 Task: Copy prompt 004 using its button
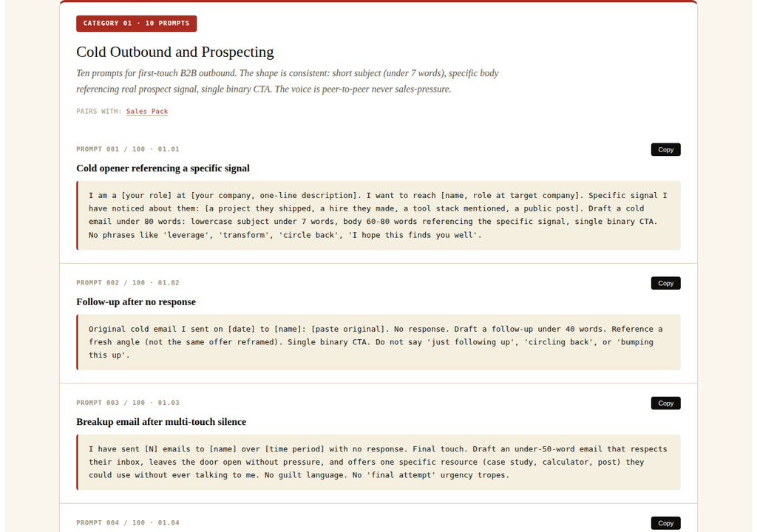click(x=665, y=523)
